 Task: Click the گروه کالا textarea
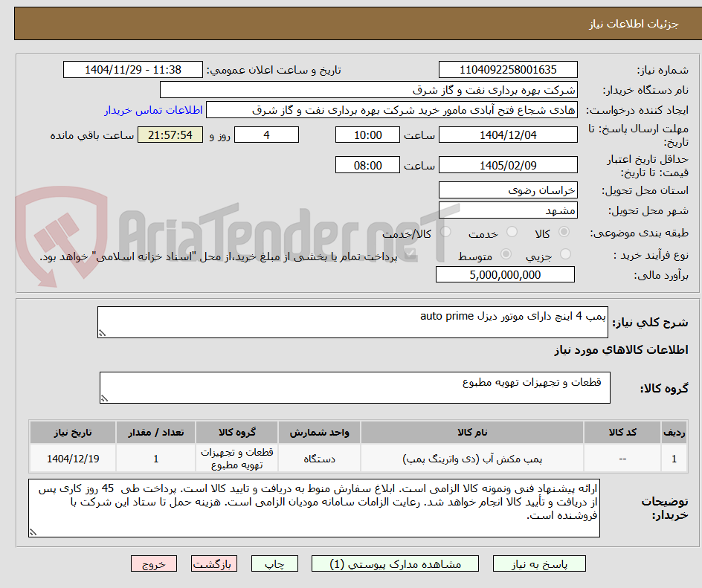(355, 387)
